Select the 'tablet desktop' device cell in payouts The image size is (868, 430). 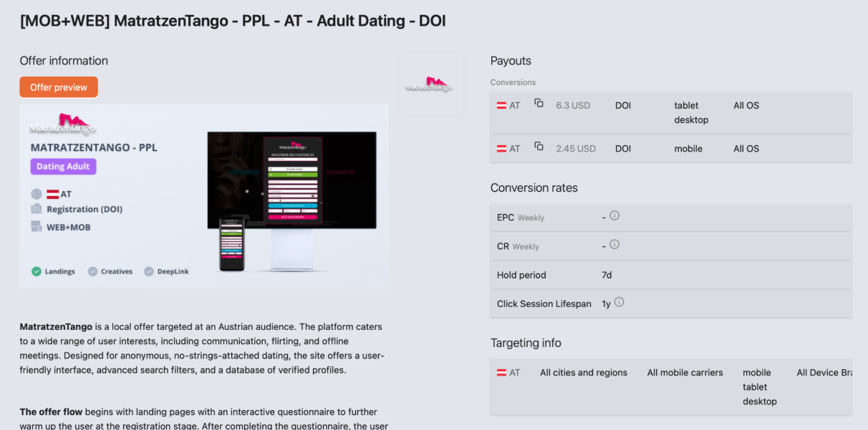point(691,112)
